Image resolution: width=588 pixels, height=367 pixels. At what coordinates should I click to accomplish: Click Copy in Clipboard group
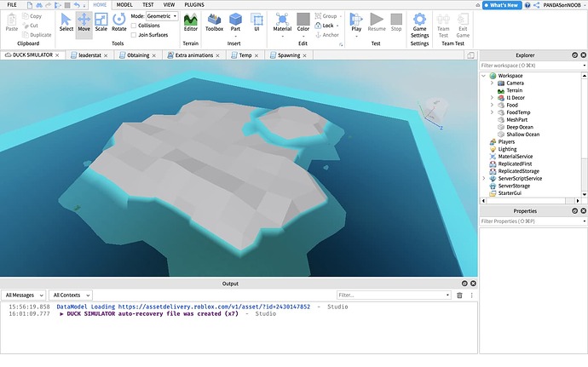coord(32,16)
